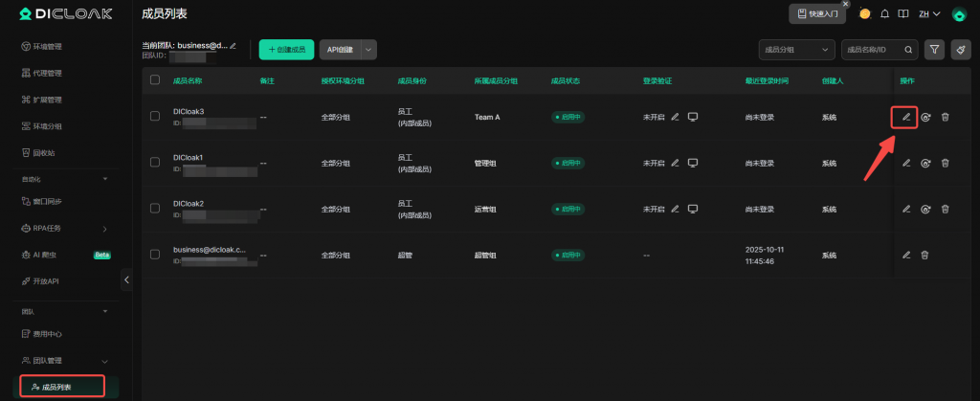This screenshot has height=401, width=980.
Task: Tick the select-all checkbox in table header
Action: (155, 80)
